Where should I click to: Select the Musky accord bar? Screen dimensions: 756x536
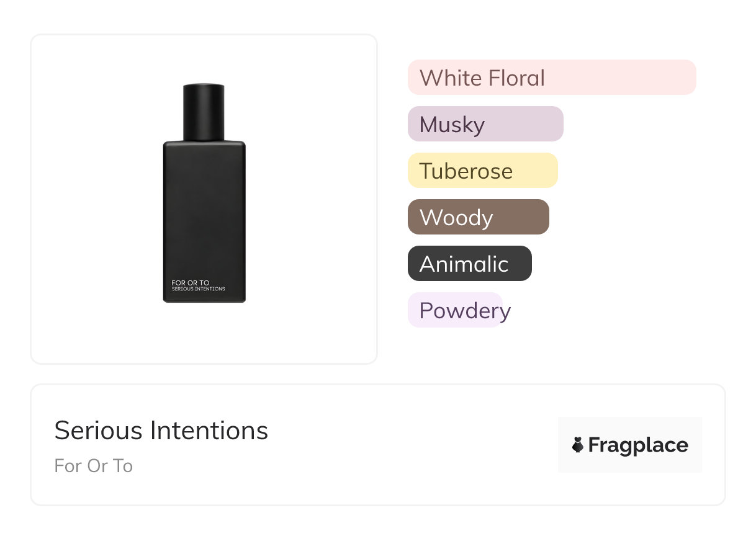(x=485, y=124)
